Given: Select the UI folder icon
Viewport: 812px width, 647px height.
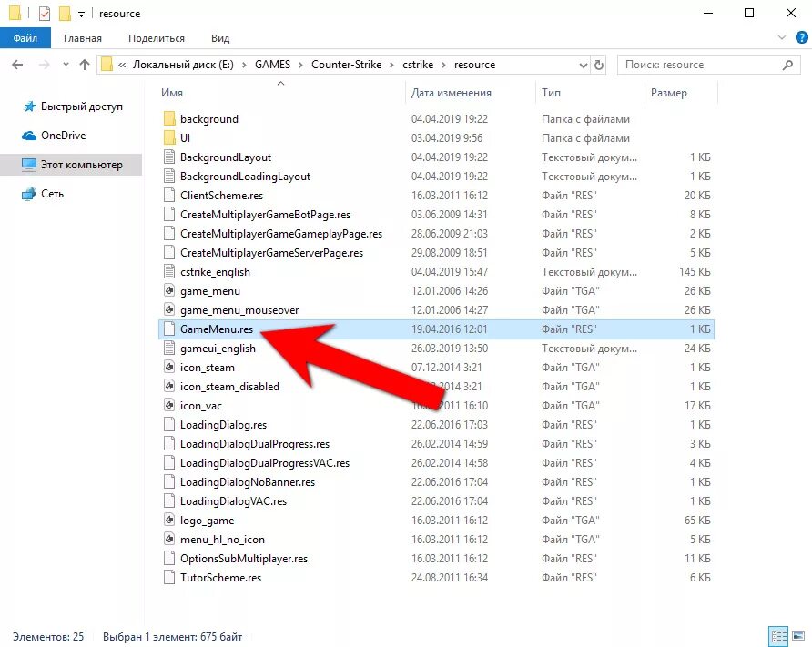Looking at the screenshot, I should coord(169,137).
